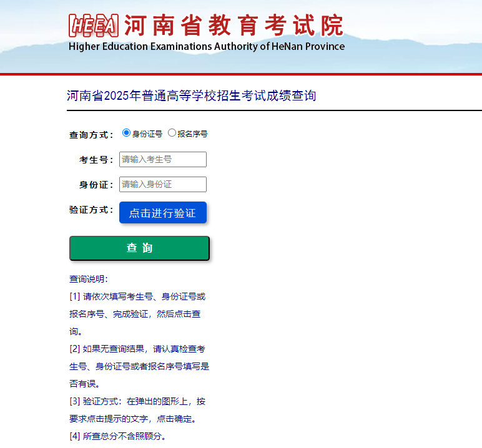
Task: Click the green 查询 button
Action: point(140,248)
